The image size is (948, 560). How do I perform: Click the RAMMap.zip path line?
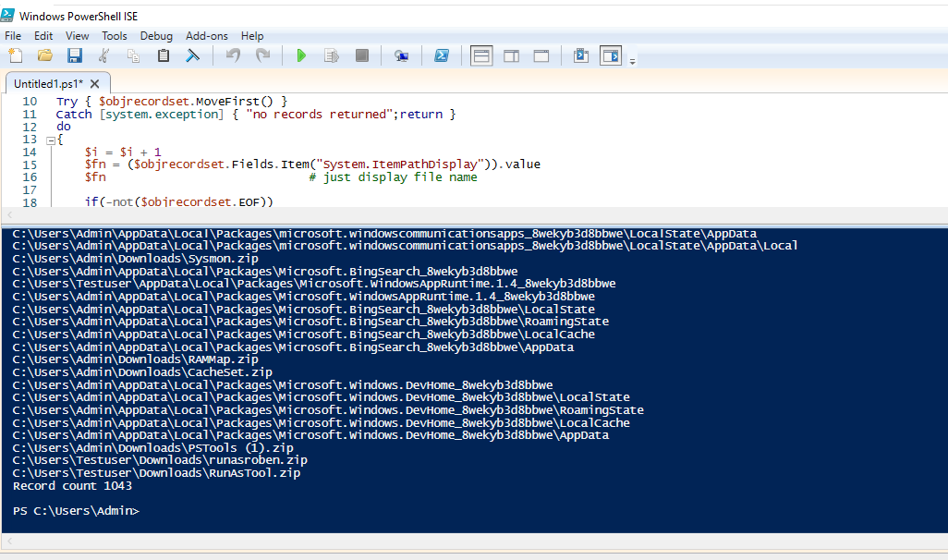click(x=136, y=359)
